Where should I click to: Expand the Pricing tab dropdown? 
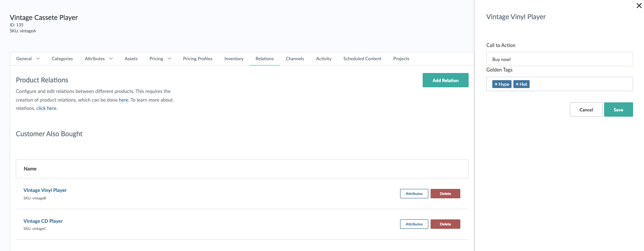click(169, 59)
